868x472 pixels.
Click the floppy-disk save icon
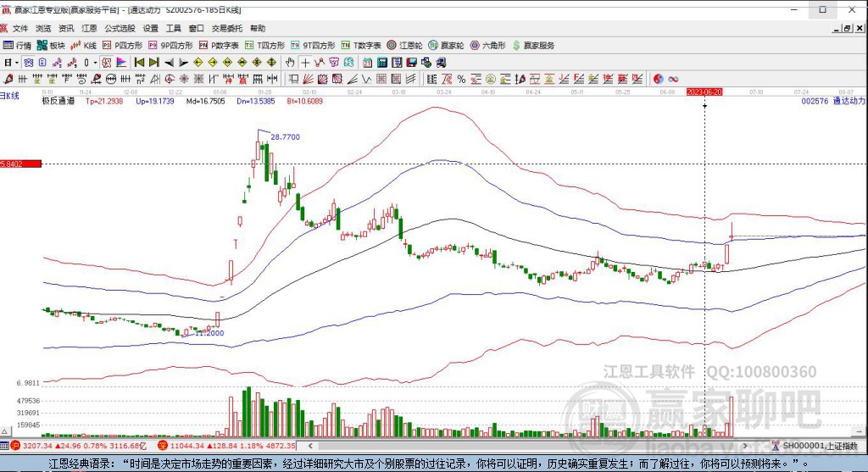411,63
